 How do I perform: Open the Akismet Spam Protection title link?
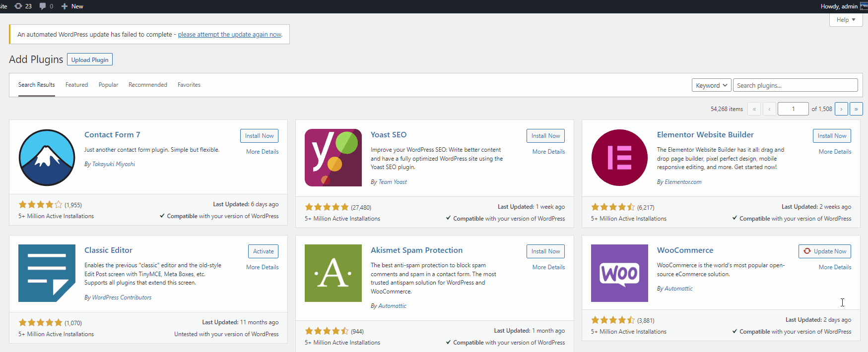(416, 250)
